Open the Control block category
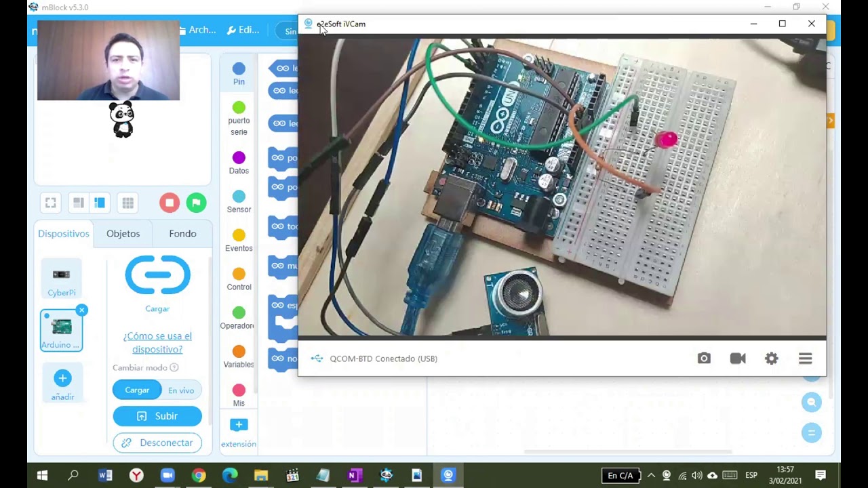 (239, 279)
